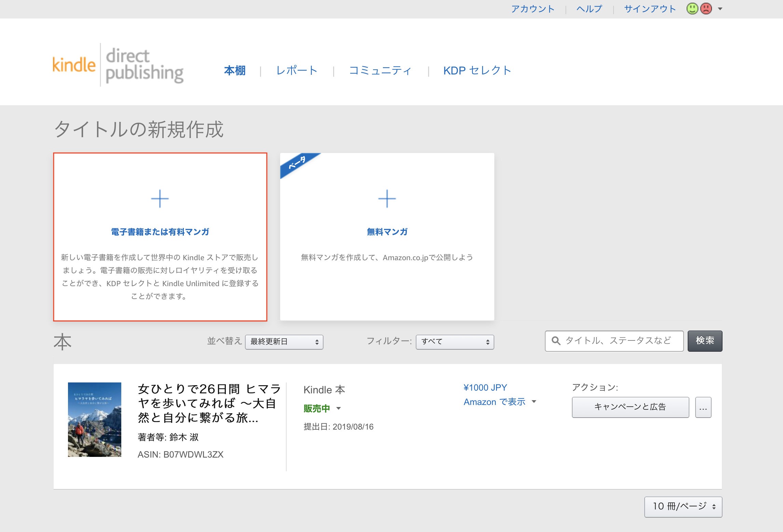Click the キャンペーンと広告 button
Image resolution: width=783 pixels, height=532 pixels.
tap(630, 407)
